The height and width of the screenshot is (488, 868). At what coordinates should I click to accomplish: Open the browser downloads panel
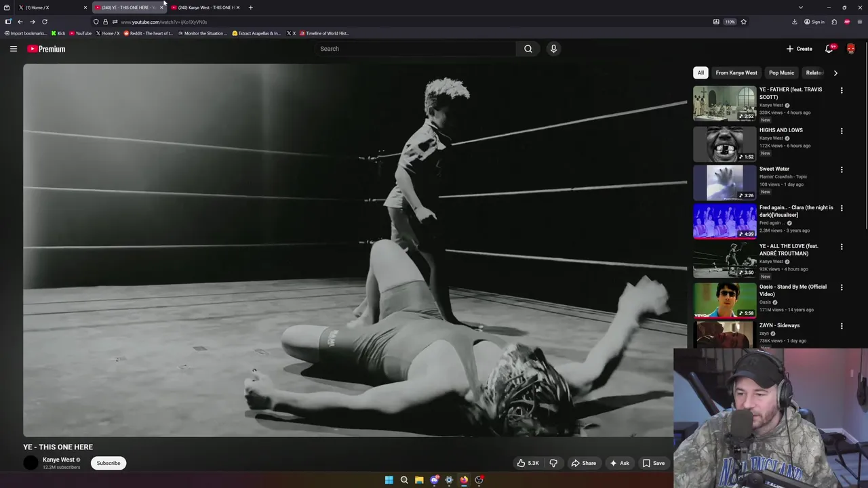[794, 22]
